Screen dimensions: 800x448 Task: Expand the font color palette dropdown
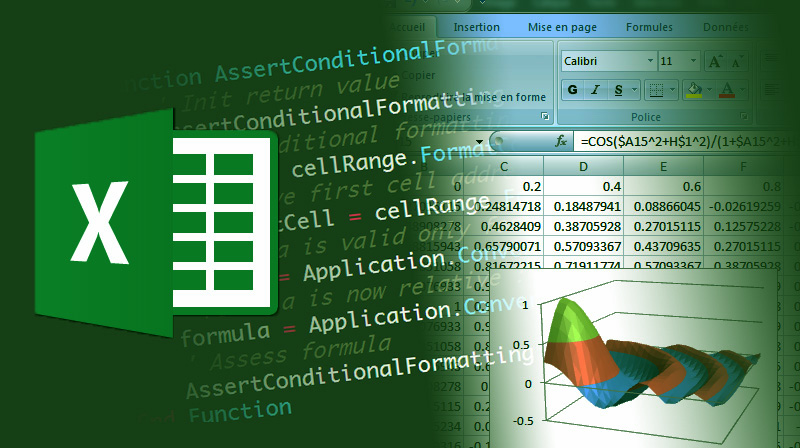tap(742, 90)
